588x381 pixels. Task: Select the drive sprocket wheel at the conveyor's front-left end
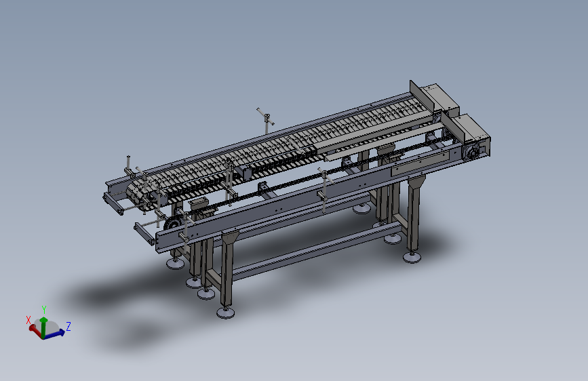coord(172,224)
